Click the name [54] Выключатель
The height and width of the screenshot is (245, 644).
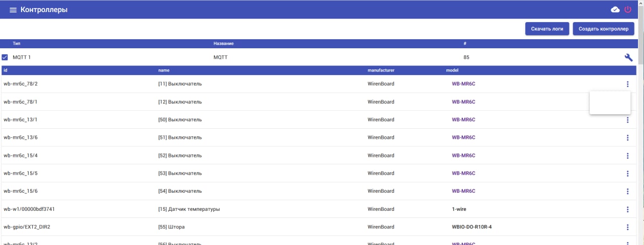point(180,191)
